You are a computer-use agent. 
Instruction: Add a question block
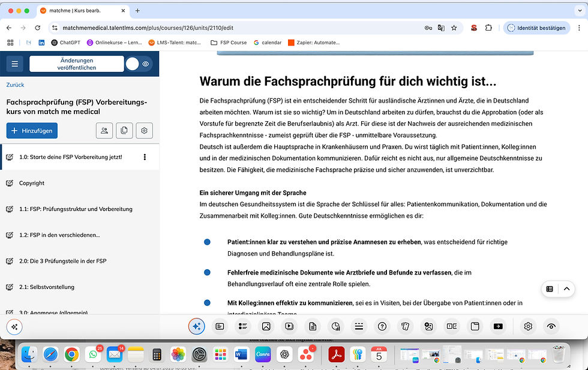[x=382, y=326]
